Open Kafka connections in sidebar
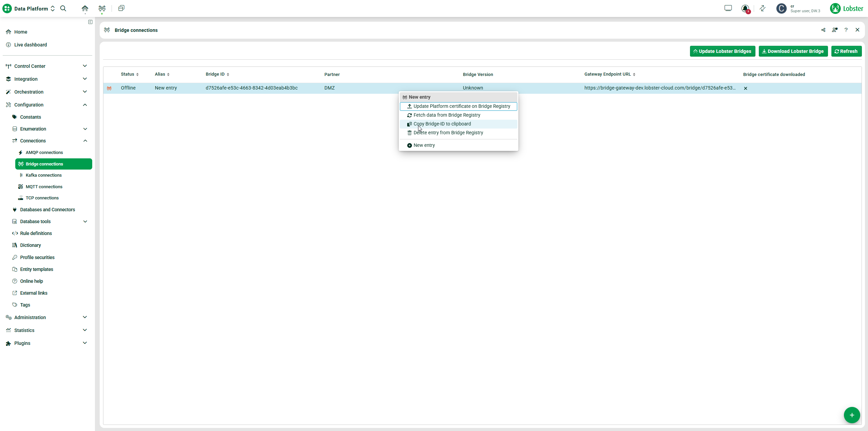This screenshot has width=868, height=431. pyautogui.click(x=43, y=175)
